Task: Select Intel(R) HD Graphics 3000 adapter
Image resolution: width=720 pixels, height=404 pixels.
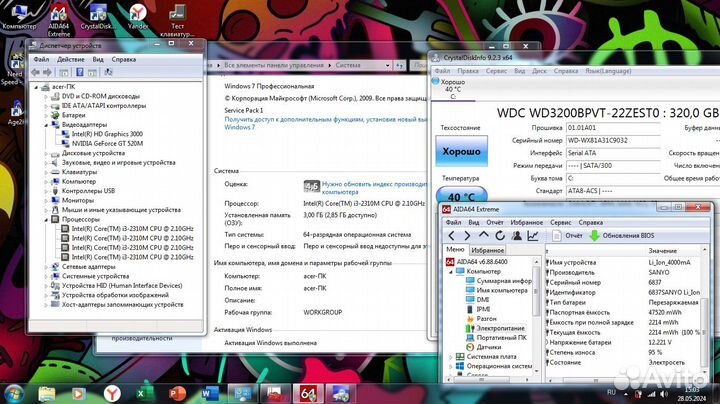Action: [x=107, y=134]
